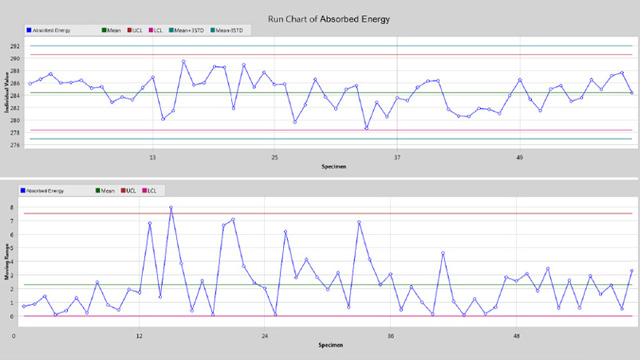Screen dimensions: 640x360
Task: Select the UCL legend entry of Moving Range chart
Action: tap(129, 191)
